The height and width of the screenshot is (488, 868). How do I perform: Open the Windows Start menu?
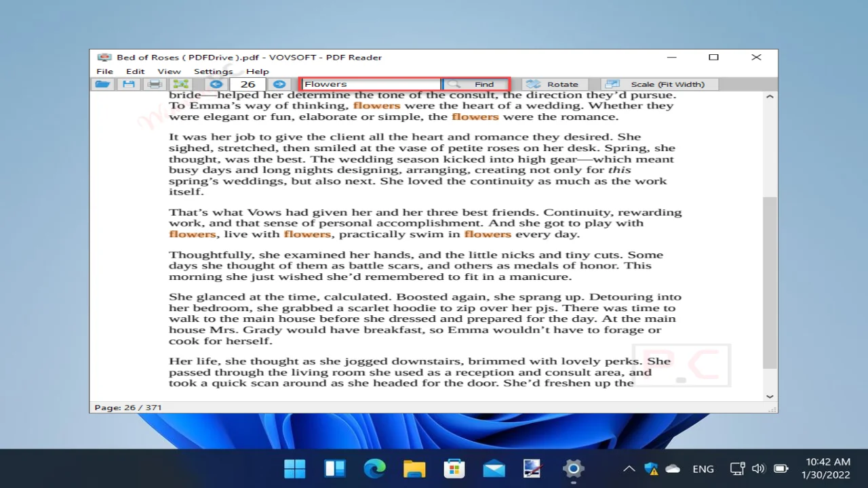pos(295,468)
